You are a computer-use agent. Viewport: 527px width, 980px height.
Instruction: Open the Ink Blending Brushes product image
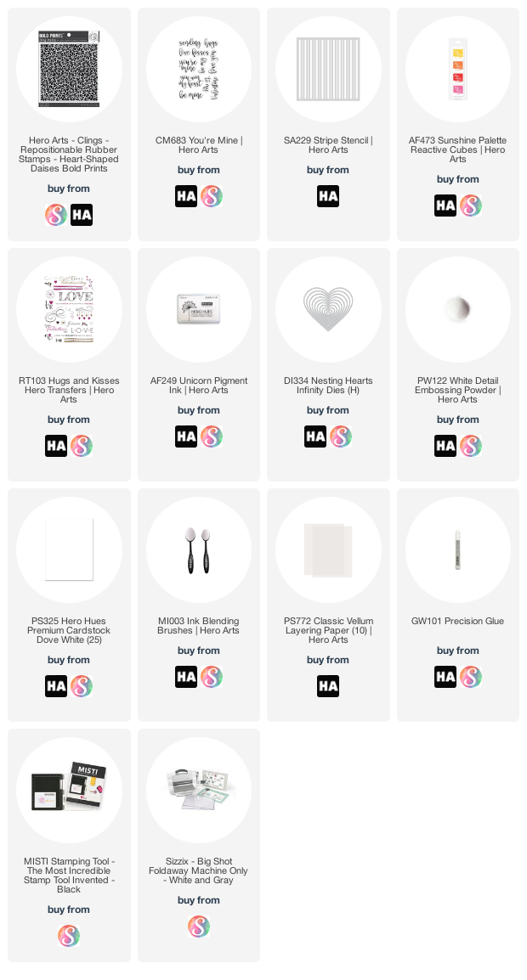198,550
